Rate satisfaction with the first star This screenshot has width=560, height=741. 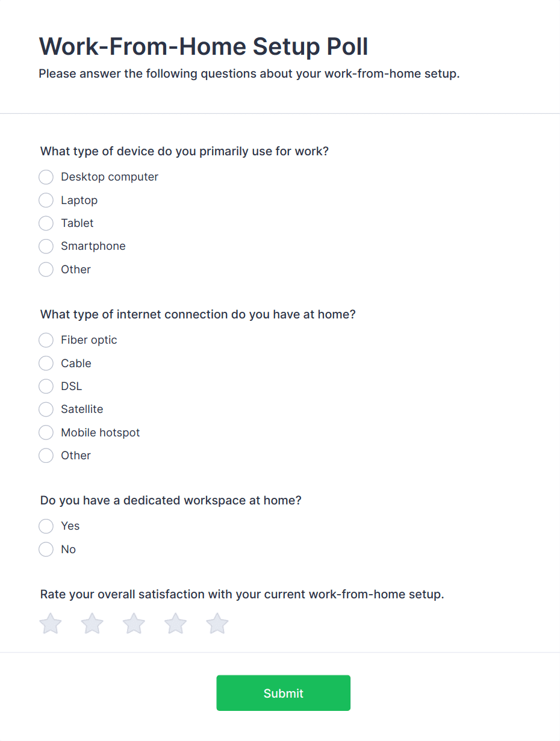click(51, 624)
